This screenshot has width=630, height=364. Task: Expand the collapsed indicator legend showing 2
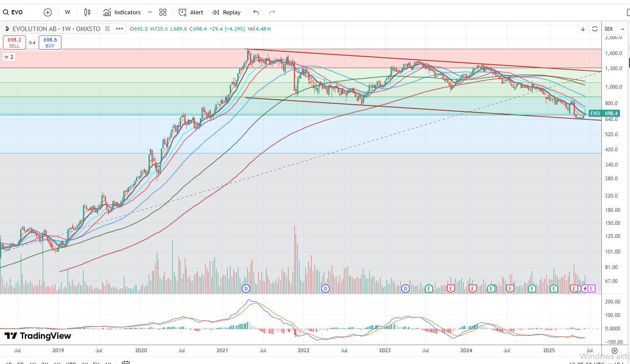9,57
